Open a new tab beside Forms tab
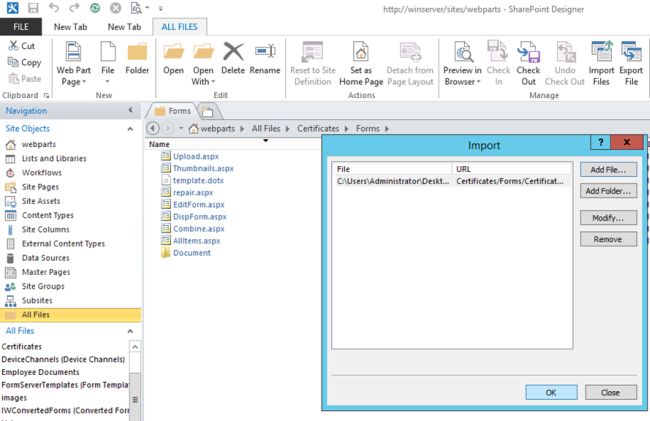This screenshot has height=421, width=650. tap(207, 111)
